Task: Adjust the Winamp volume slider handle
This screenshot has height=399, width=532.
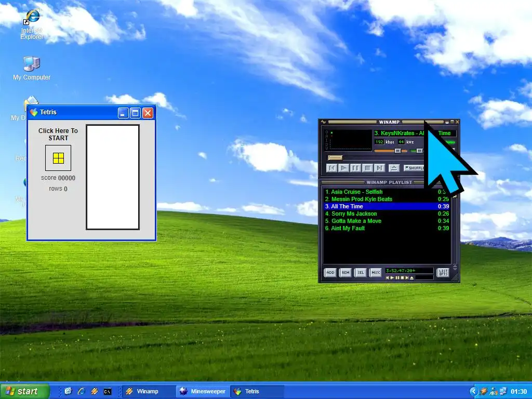Action: [397, 151]
